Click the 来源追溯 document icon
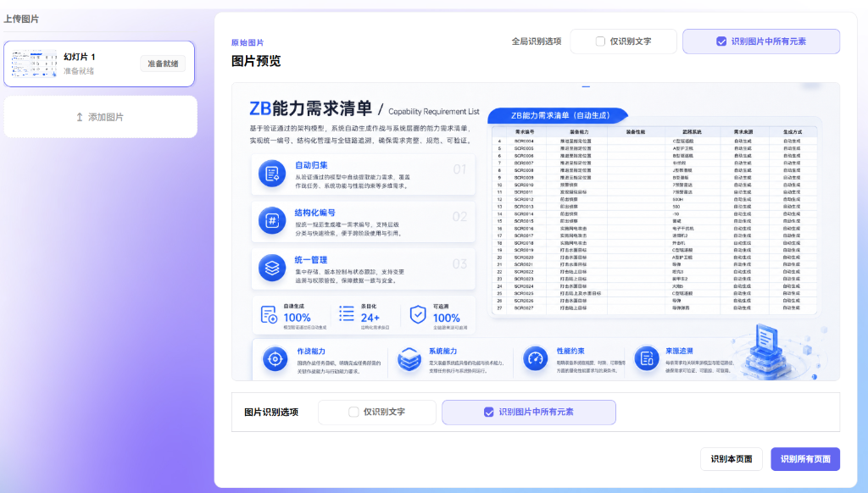This screenshot has width=868, height=493. click(x=647, y=359)
